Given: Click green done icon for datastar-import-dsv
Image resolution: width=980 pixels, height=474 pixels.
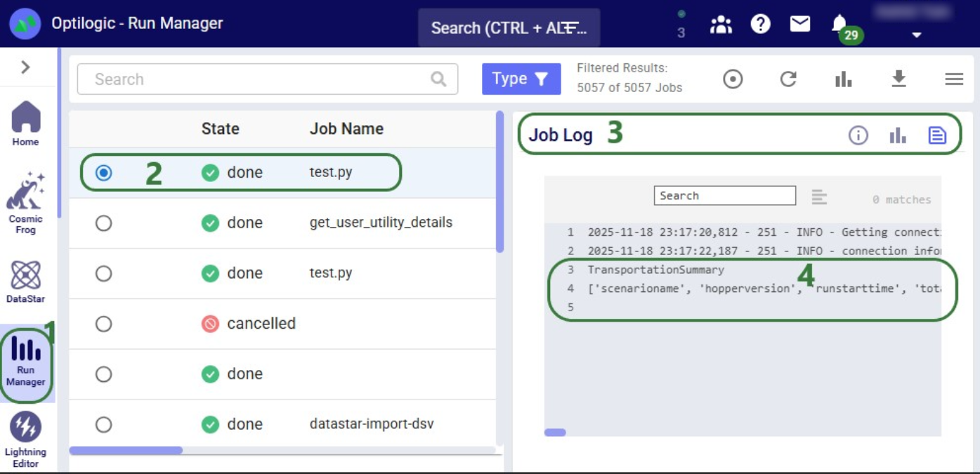Looking at the screenshot, I should tap(210, 425).
